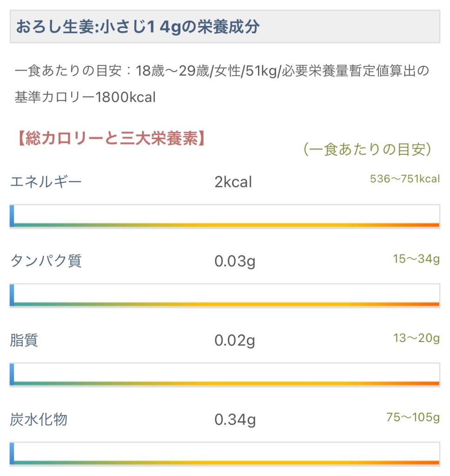Click the 75〜105g target range
The width and height of the screenshot is (450, 476).
(x=413, y=417)
